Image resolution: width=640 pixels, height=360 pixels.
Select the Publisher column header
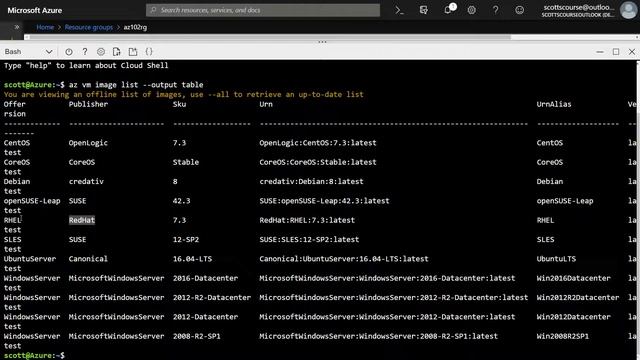pos(88,104)
